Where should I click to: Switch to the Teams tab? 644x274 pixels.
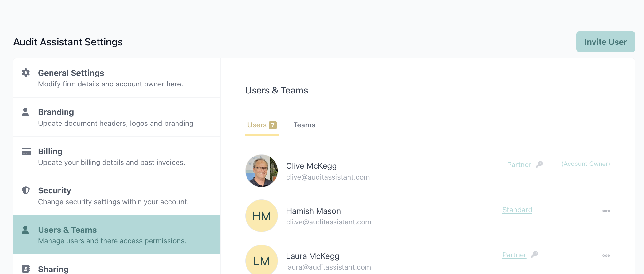point(304,125)
